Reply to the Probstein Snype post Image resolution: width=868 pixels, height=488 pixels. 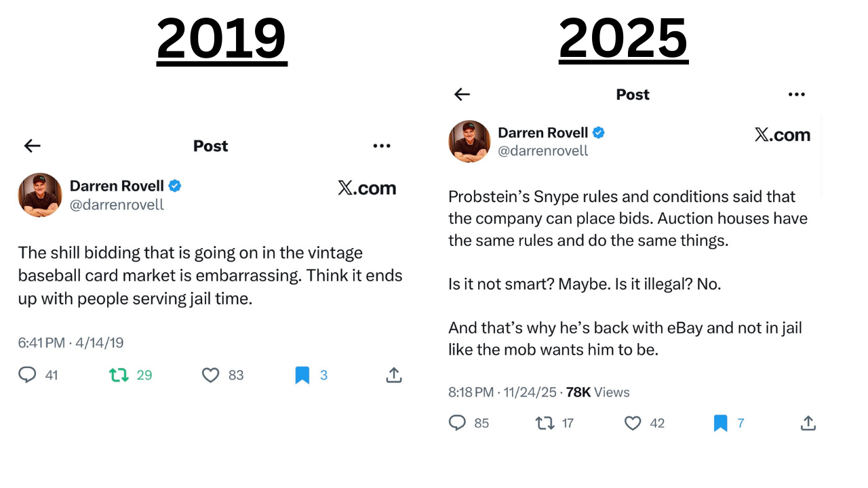pos(458,424)
